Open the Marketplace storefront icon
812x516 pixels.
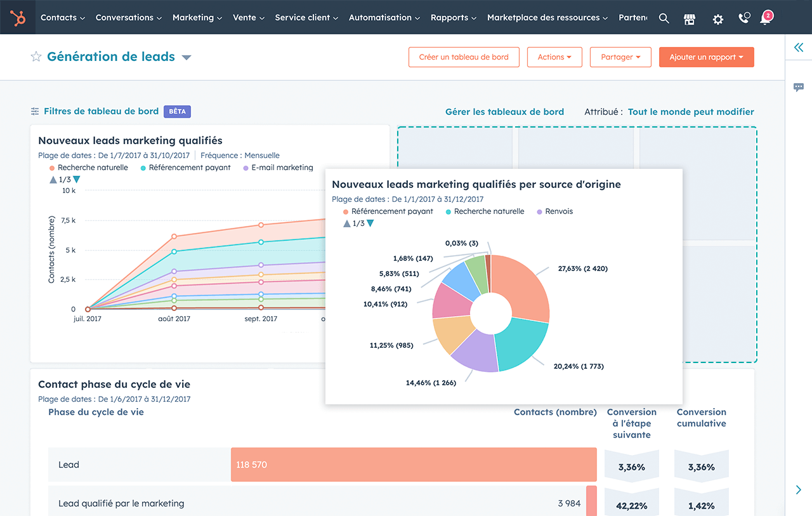pyautogui.click(x=690, y=18)
